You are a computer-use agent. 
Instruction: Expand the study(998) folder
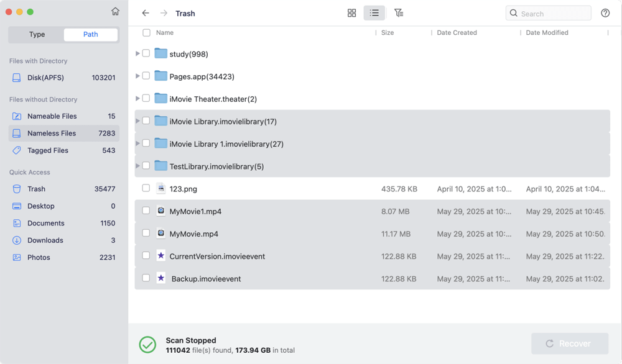coord(137,53)
